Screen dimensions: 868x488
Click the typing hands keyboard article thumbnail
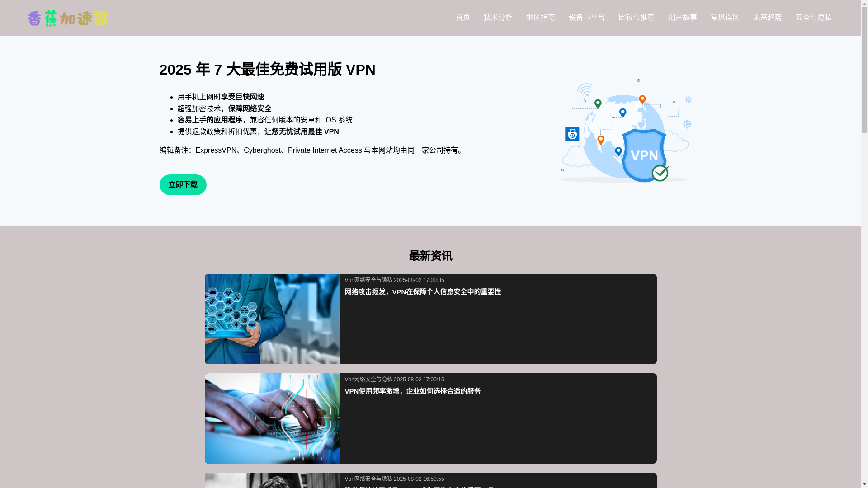(x=272, y=418)
